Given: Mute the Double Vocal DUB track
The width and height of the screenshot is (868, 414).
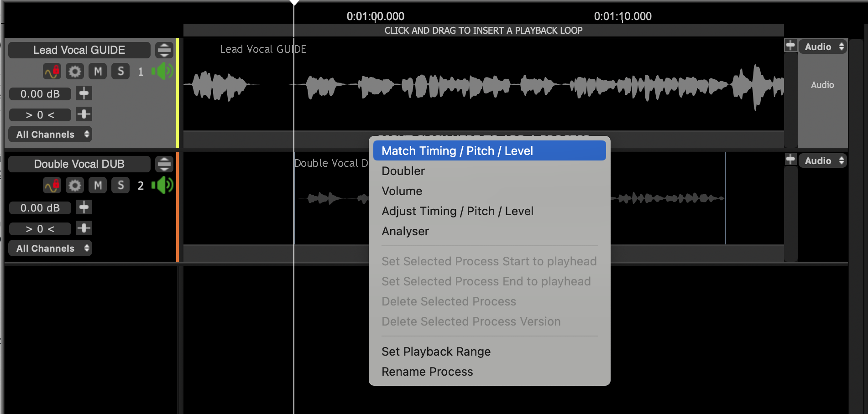Looking at the screenshot, I should pyautogui.click(x=98, y=186).
